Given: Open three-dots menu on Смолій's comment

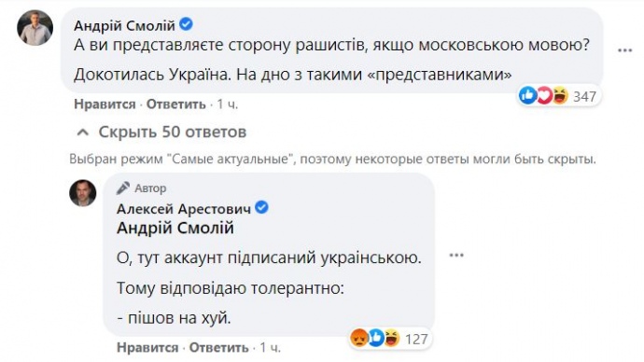Looking at the screenshot, I should (x=624, y=50).
